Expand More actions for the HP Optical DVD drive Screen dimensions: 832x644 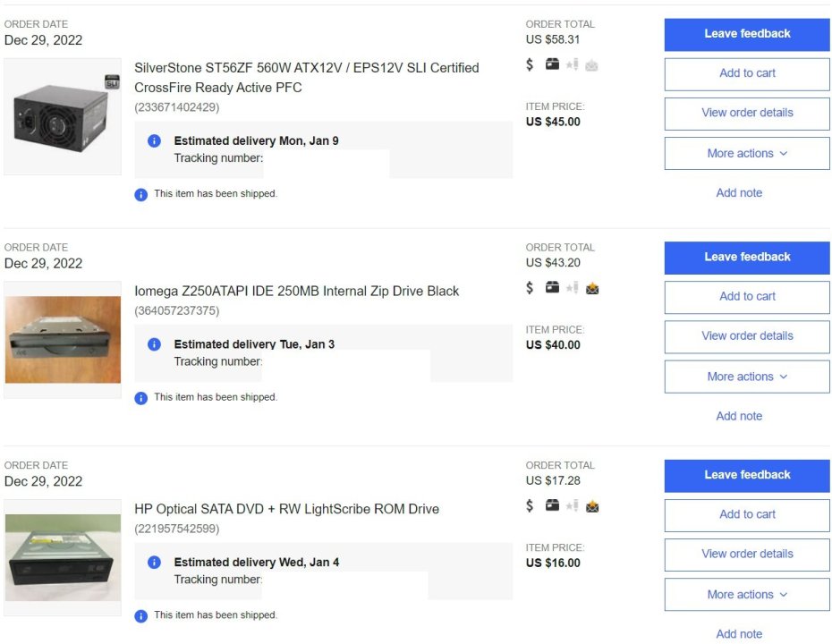(x=747, y=595)
